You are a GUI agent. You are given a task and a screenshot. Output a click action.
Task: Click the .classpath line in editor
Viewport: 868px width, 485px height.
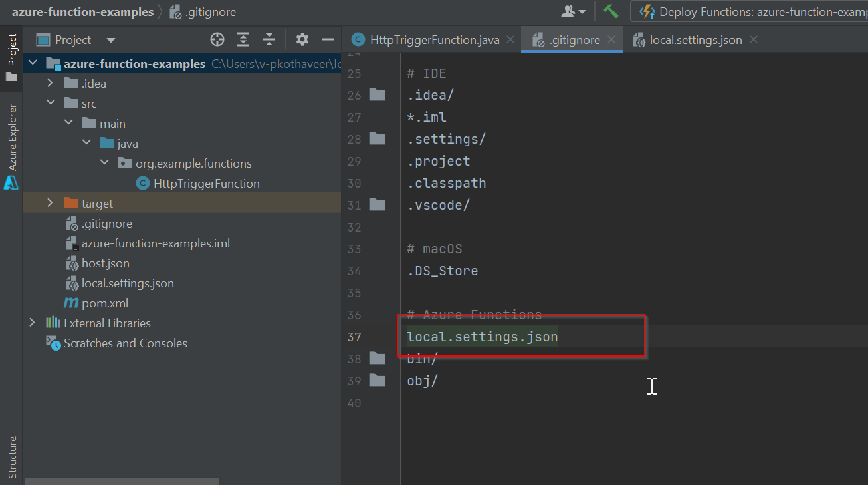coord(447,183)
